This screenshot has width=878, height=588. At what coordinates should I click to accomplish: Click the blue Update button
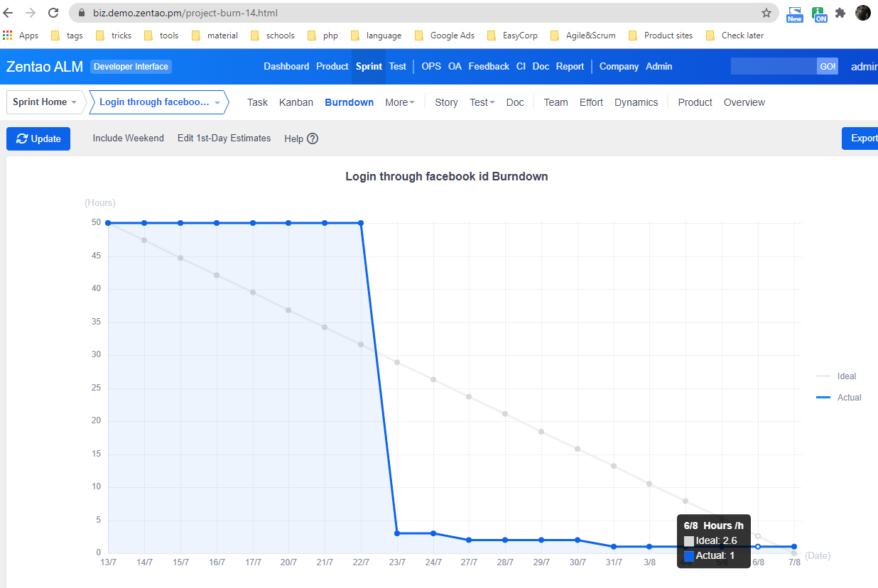coord(38,138)
